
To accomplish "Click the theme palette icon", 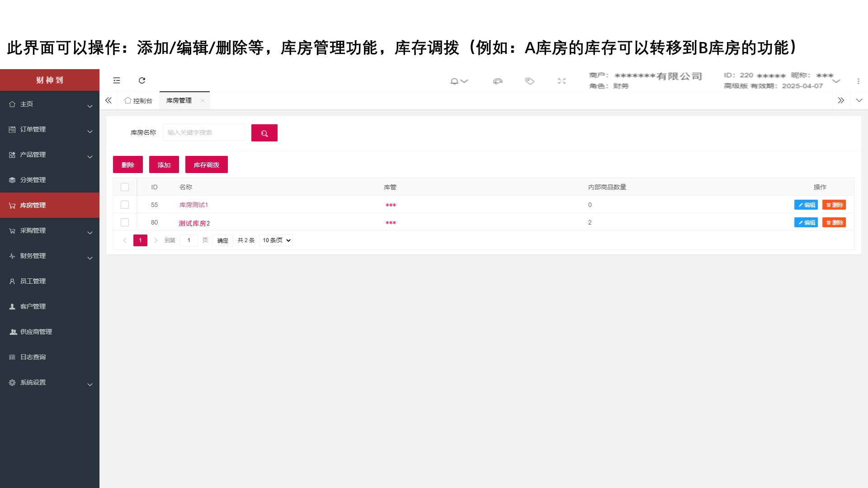I will [x=498, y=81].
